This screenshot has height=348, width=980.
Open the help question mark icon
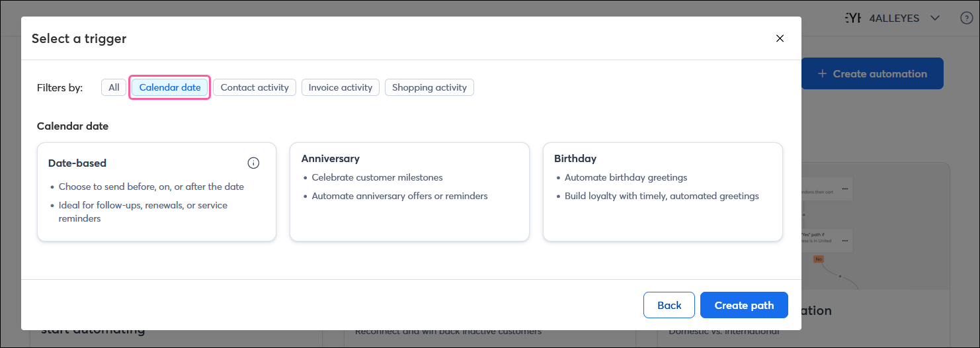pyautogui.click(x=966, y=18)
